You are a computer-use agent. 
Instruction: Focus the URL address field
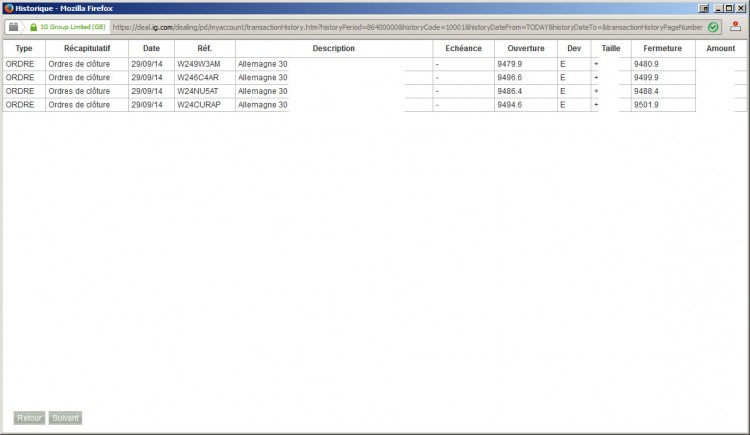click(408, 27)
